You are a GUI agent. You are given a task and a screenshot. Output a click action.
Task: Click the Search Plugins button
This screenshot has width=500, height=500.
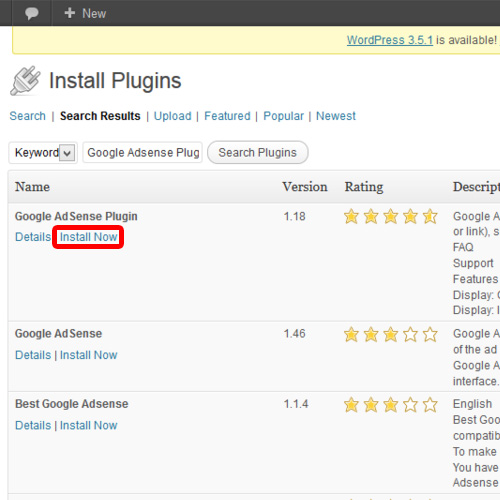coord(257,153)
